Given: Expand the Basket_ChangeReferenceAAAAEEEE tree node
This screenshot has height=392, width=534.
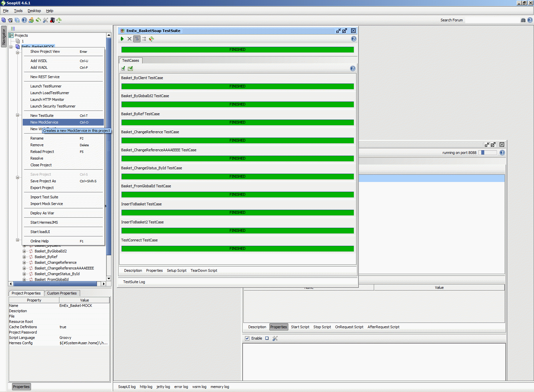Looking at the screenshot, I should pos(24,268).
